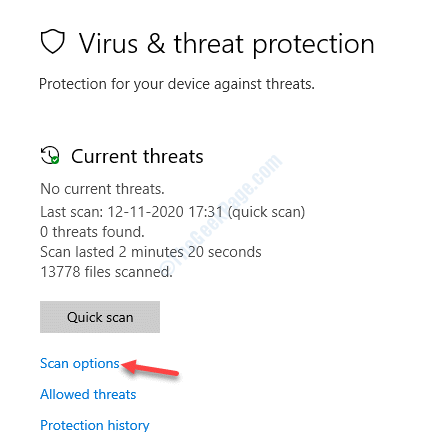View Protection history

95,425
